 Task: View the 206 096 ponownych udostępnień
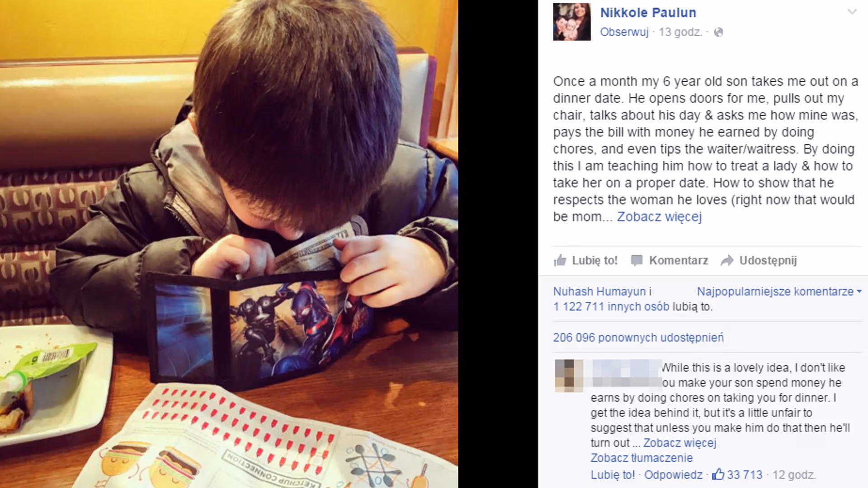pyautogui.click(x=638, y=338)
